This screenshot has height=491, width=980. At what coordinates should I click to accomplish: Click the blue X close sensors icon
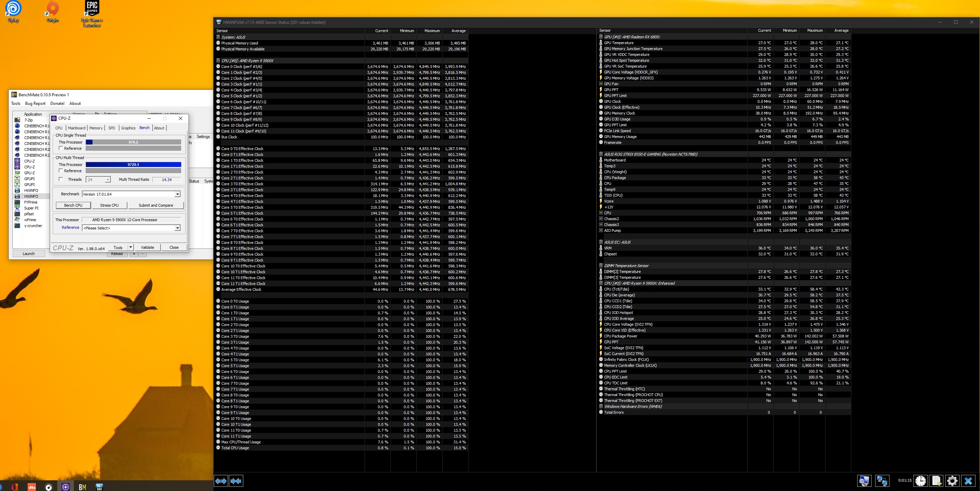(968, 481)
